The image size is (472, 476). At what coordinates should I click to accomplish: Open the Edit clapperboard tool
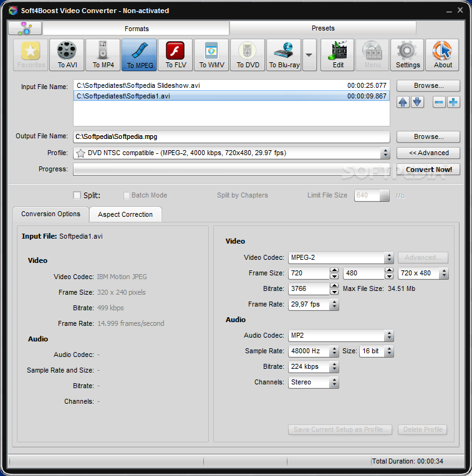click(337, 55)
